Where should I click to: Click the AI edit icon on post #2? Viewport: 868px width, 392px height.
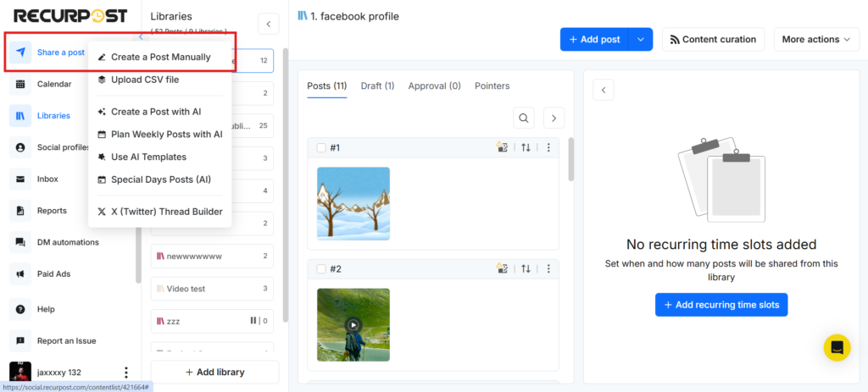502,268
